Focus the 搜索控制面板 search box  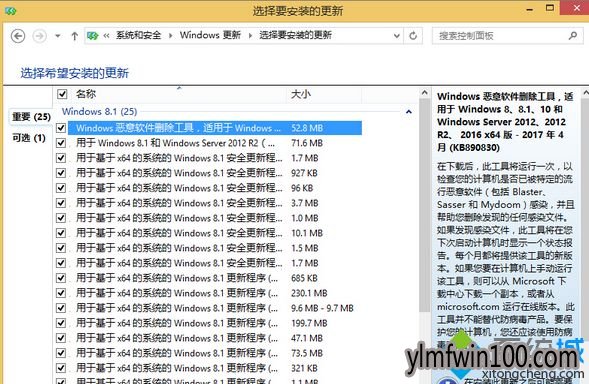[x=500, y=36]
